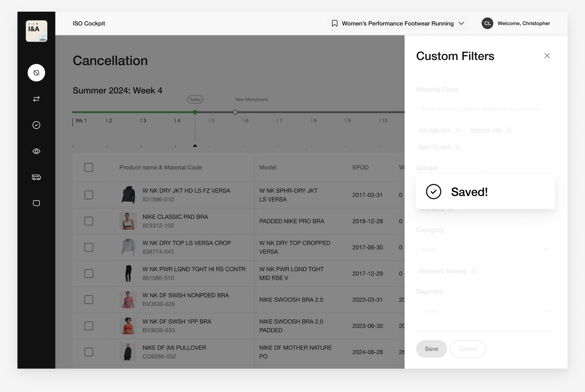
Task: Click week 7 on the timeline
Action: pos(280,121)
